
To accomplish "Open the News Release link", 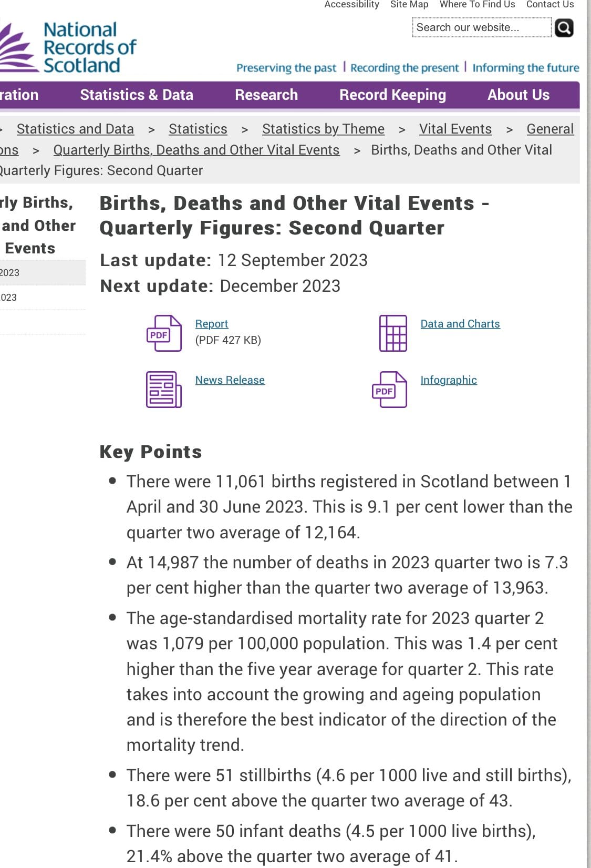I will tap(230, 380).
